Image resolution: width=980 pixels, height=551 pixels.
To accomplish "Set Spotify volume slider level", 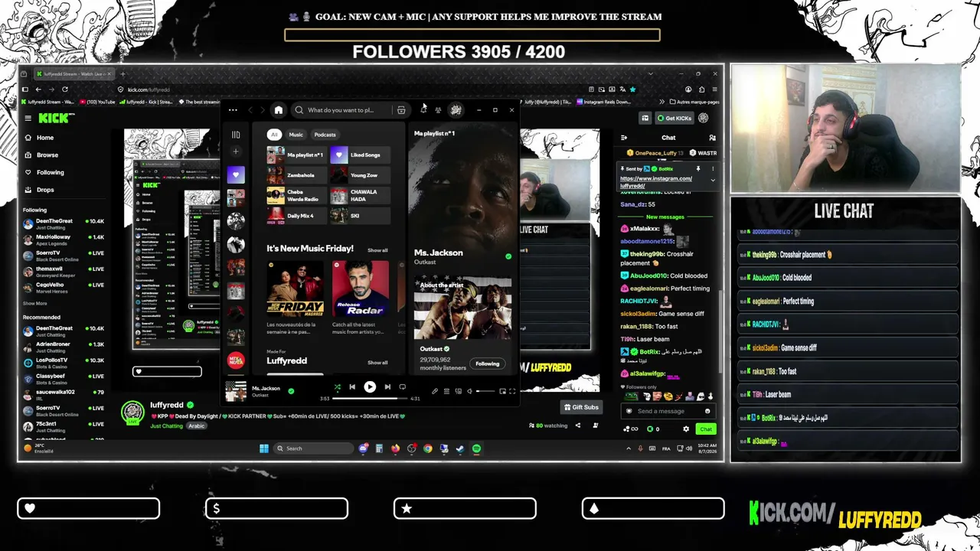I will (x=485, y=391).
